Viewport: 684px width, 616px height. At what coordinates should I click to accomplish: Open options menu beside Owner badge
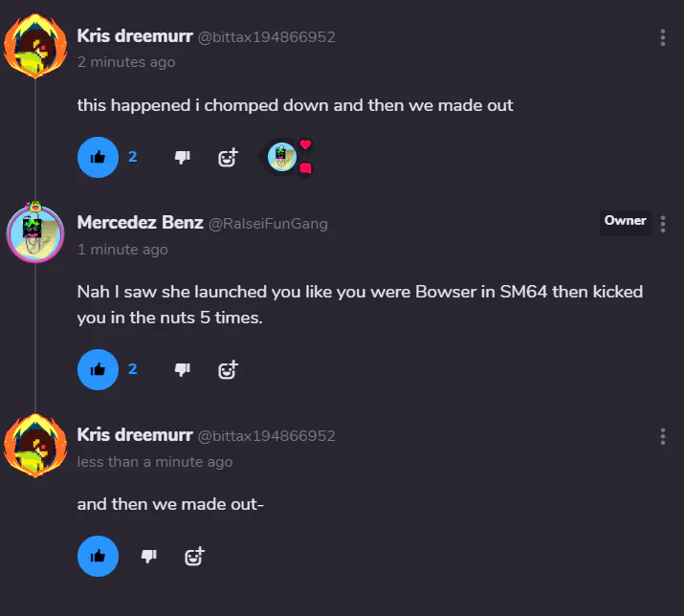663,224
